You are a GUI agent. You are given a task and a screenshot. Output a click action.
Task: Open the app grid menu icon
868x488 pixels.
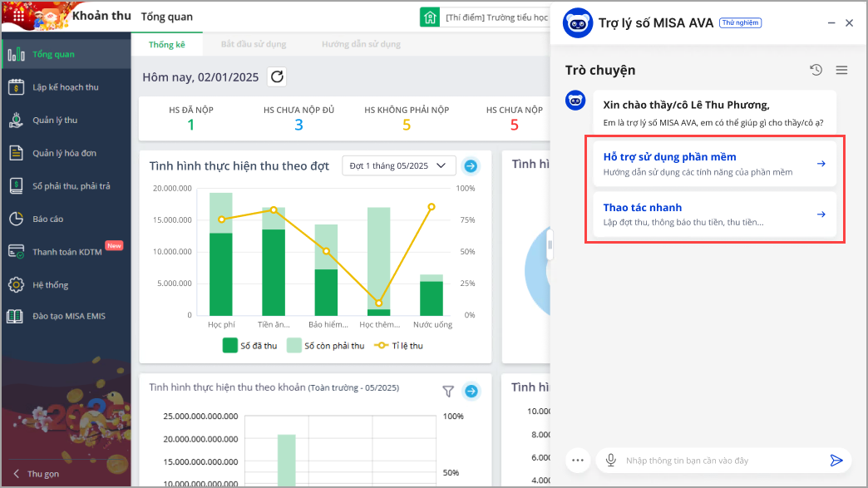click(18, 16)
